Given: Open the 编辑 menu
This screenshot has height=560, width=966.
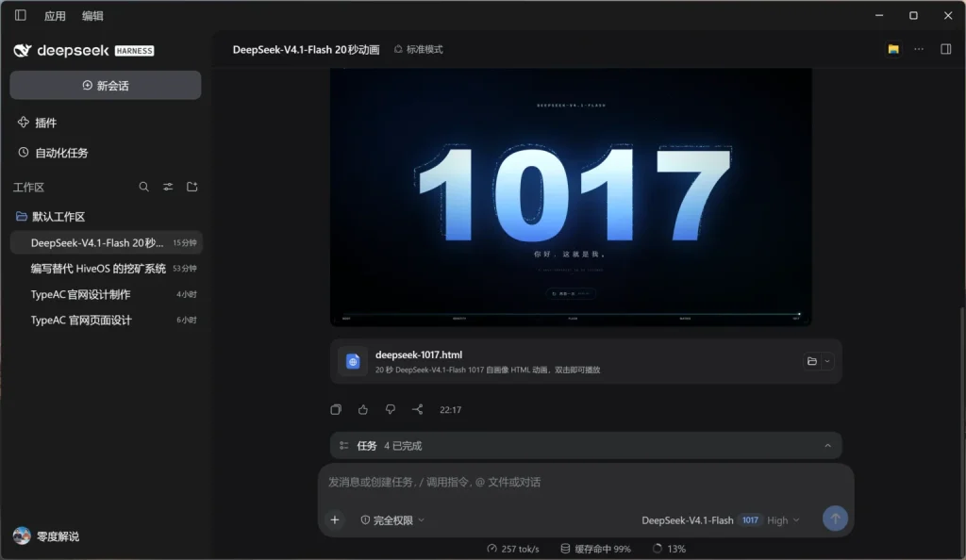Looking at the screenshot, I should click(92, 16).
